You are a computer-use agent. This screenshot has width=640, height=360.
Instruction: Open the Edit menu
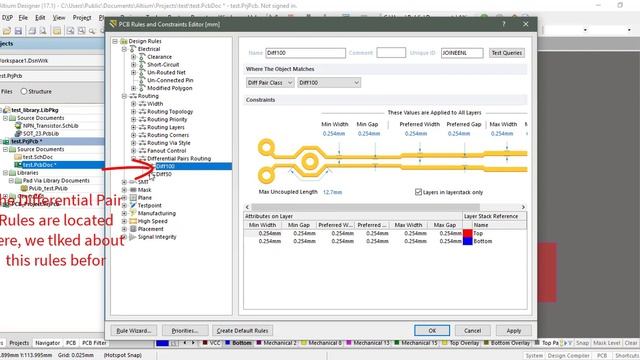40,18
